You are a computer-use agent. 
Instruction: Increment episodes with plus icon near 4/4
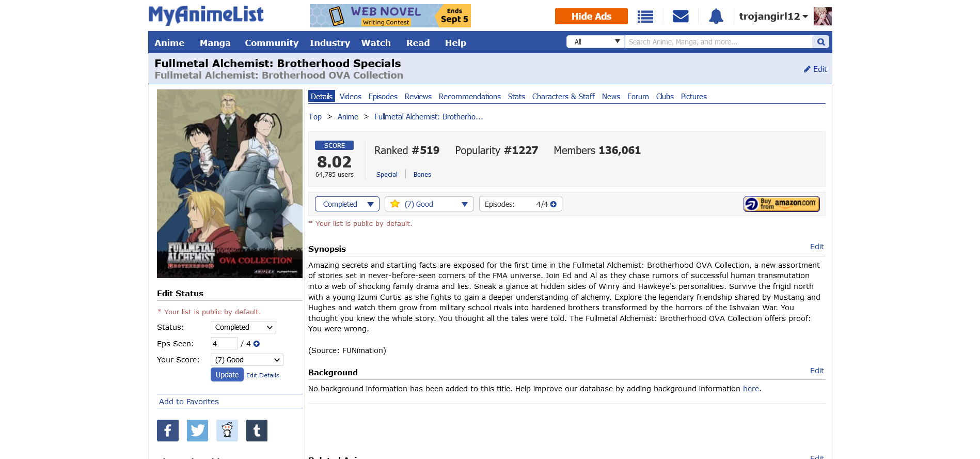click(554, 204)
